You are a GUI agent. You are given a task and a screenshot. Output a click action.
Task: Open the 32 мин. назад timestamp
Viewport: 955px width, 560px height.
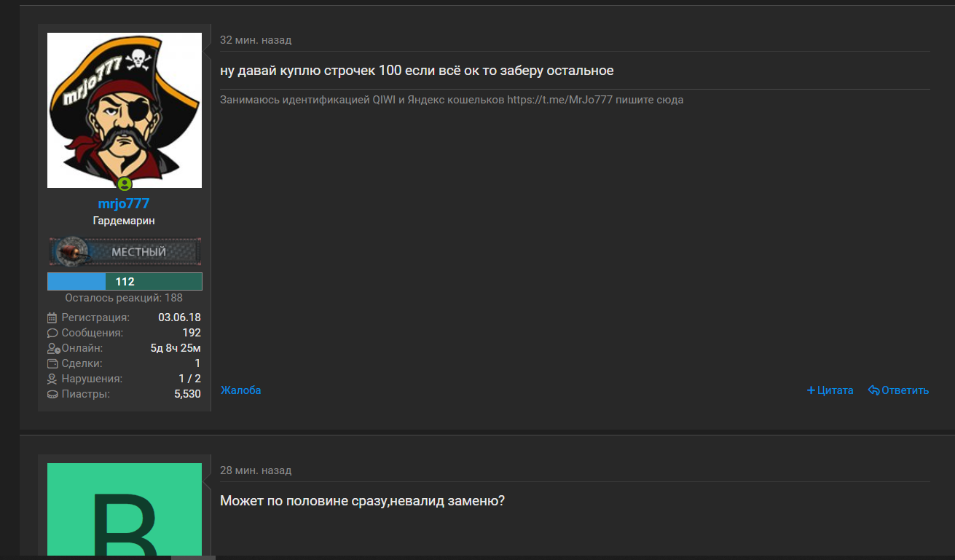tap(256, 40)
